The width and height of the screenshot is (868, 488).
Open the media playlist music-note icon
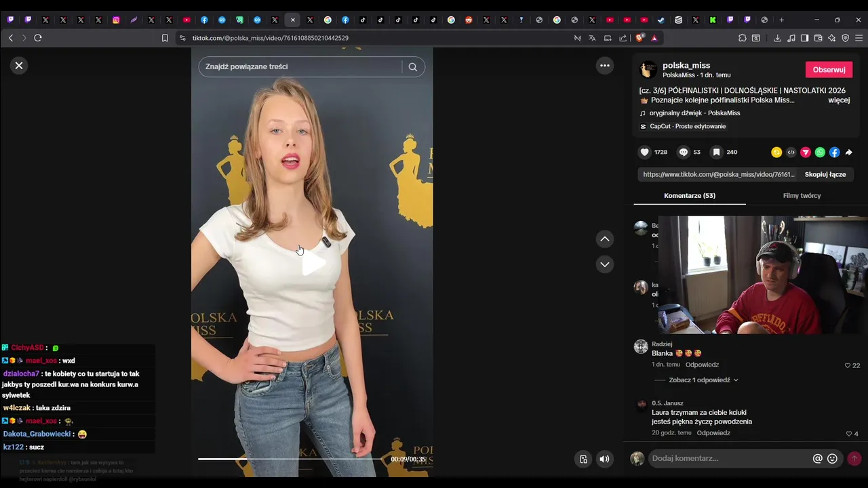coord(791,38)
